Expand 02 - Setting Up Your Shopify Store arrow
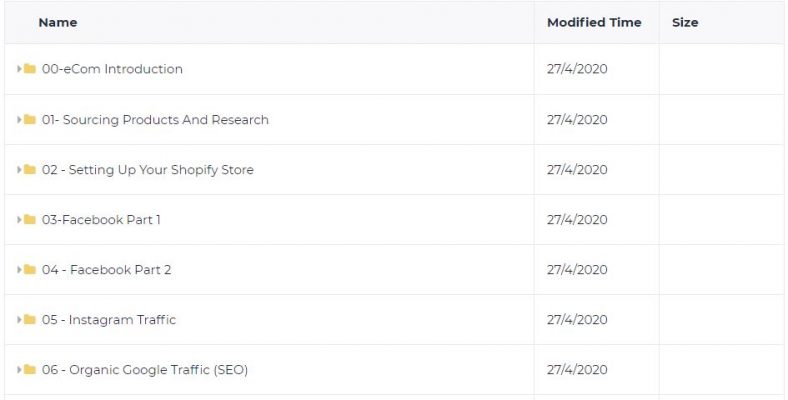The width and height of the screenshot is (788, 400). (x=19, y=170)
